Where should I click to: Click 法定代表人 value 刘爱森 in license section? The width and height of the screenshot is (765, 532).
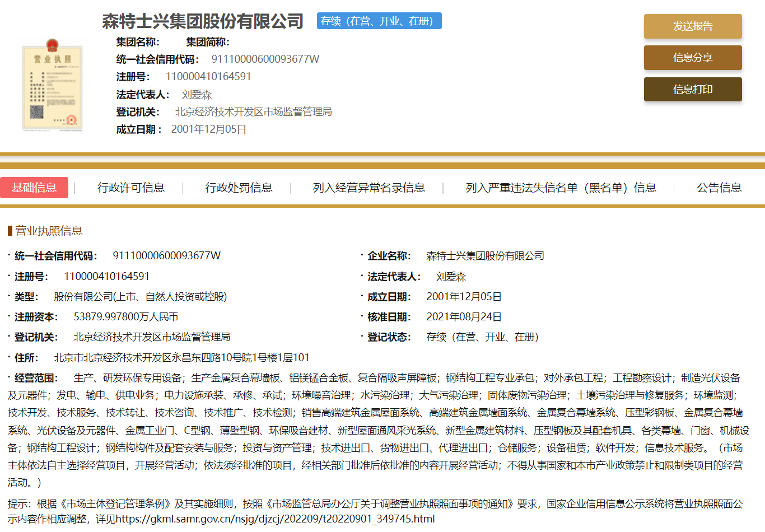point(451,277)
